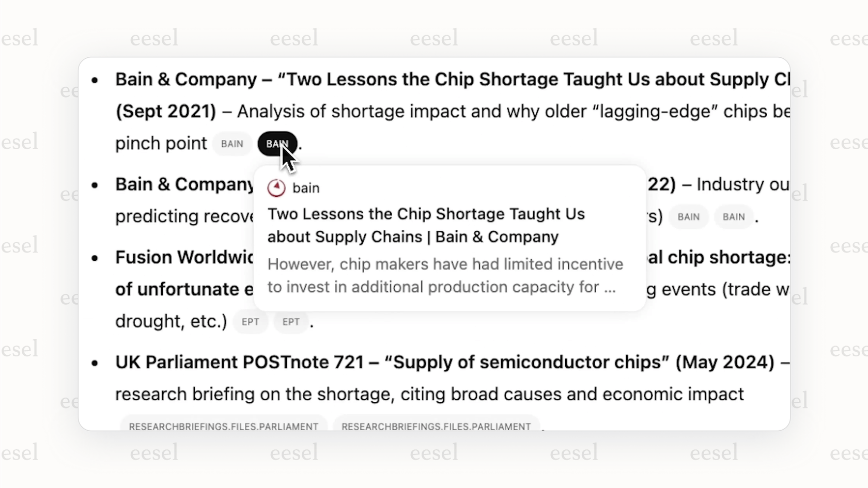Open the "Two Lessons the Chip Shortage" popup title link
Viewport: 868px width, 488px height.
pyautogui.click(x=426, y=225)
